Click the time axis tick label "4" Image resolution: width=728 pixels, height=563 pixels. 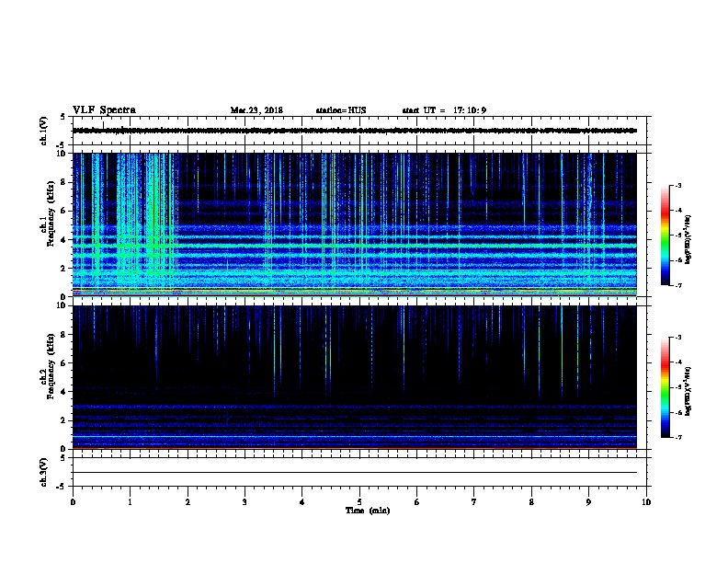[302, 502]
